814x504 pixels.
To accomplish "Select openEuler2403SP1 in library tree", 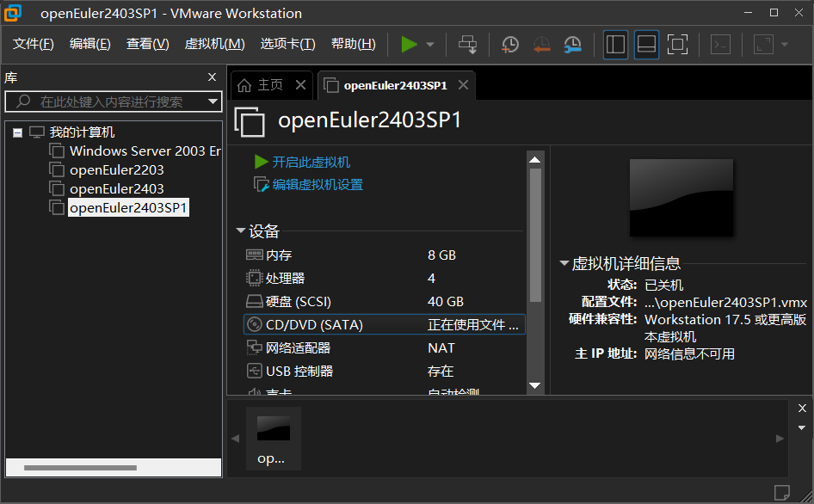I will 128,207.
